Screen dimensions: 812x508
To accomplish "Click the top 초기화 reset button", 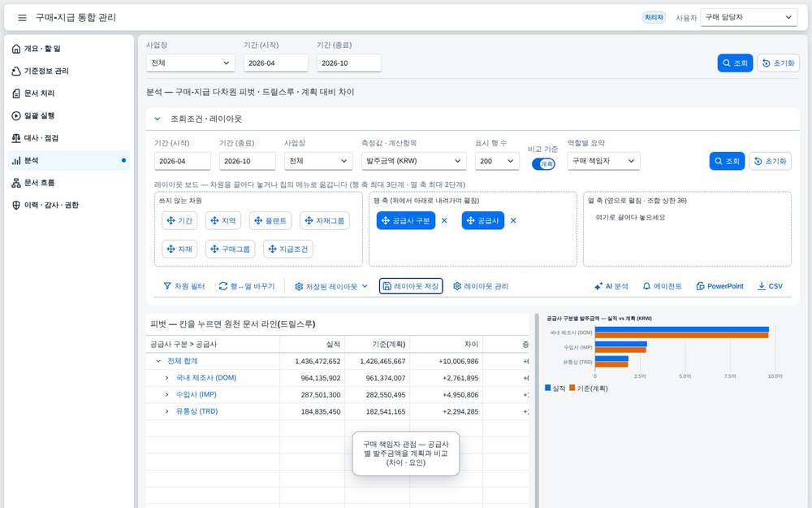I will (x=779, y=63).
